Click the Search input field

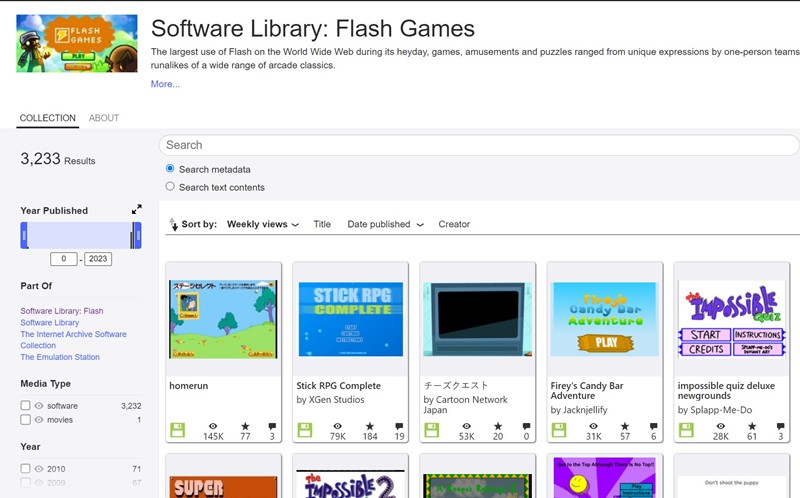pyautogui.click(x=479, y=145)
